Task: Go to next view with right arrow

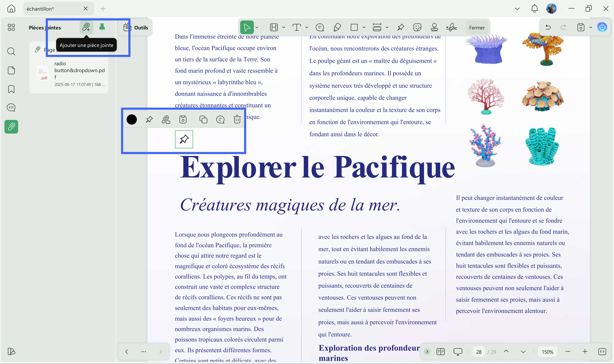Action: [161, 351]
